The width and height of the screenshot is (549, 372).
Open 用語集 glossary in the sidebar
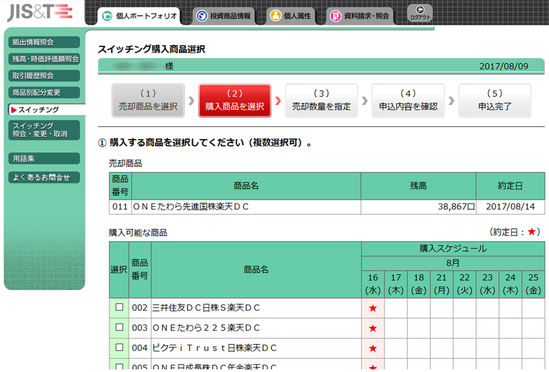click(x=44, y=159)
